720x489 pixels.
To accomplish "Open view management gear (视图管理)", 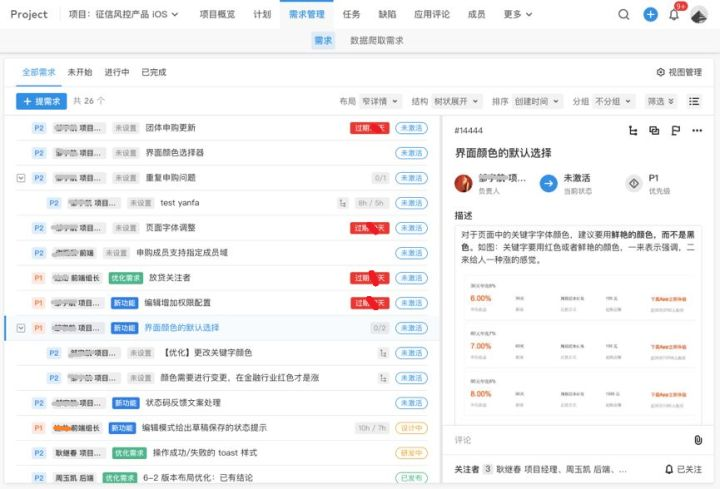I will [x=679, y=72].
